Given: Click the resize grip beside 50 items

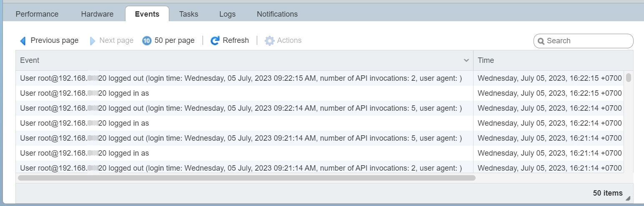Looking at the screenshot, I should [x=628, y=198].
